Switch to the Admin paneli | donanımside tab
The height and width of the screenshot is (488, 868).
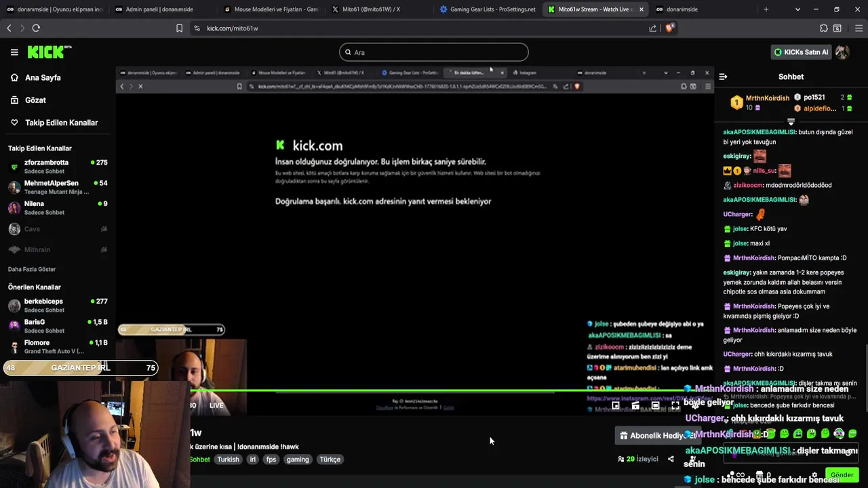coord(160,9)
